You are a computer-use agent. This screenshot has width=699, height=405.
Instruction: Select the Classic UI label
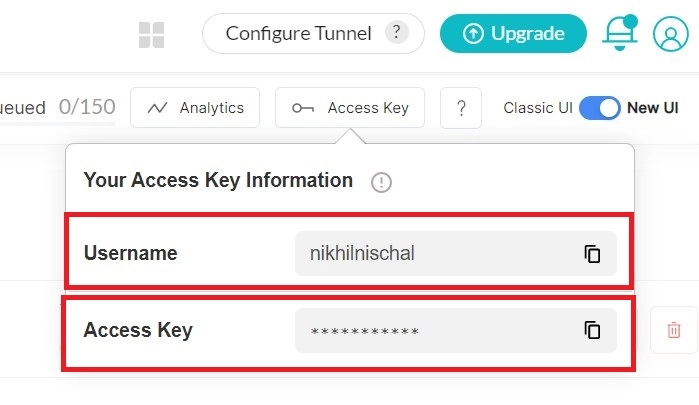pos(537,108)
